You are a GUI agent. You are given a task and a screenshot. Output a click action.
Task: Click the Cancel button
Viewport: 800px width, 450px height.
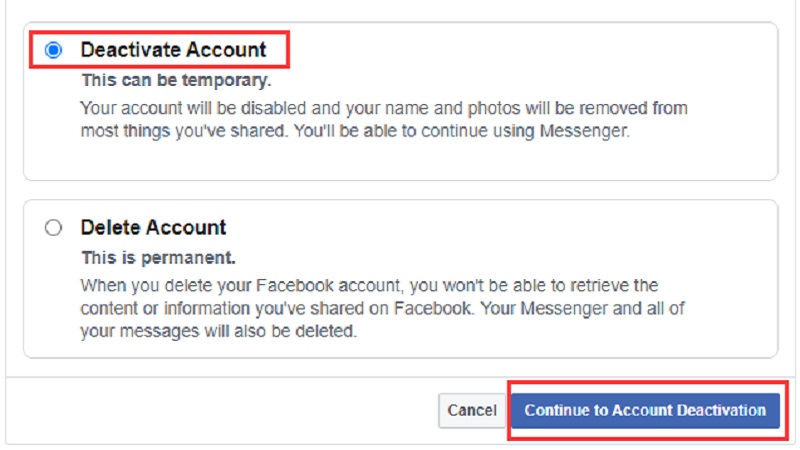pyautogui.click(x=472, y=410)
